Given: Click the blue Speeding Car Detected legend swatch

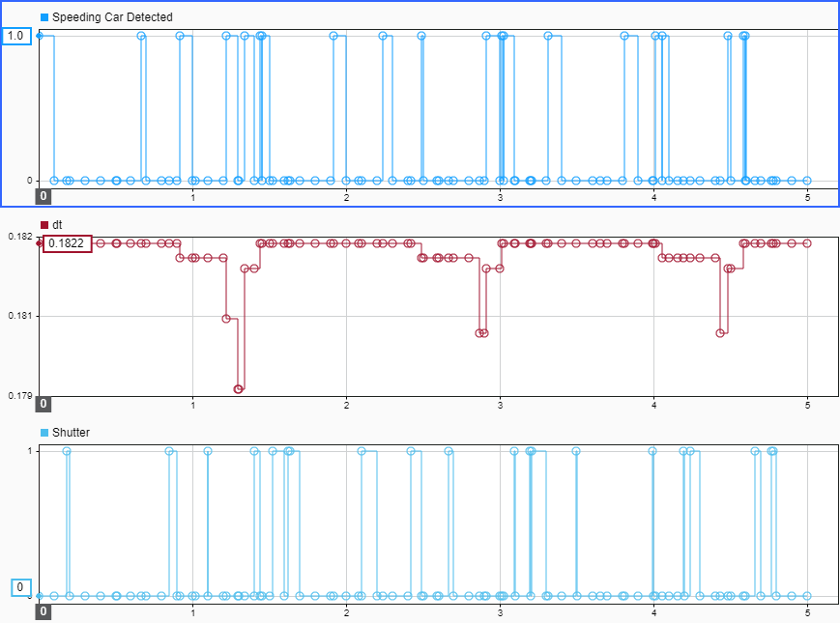Looking at the screenshot, I should [x=44, y=17].
